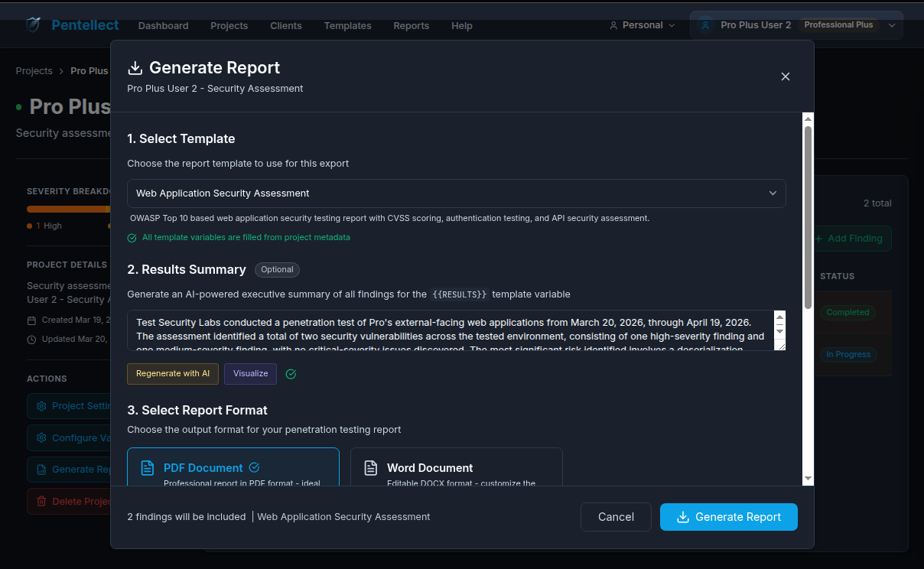Select PDF Document format card
924x569 pixels.
pyautogui.click(x=233, y=467)
